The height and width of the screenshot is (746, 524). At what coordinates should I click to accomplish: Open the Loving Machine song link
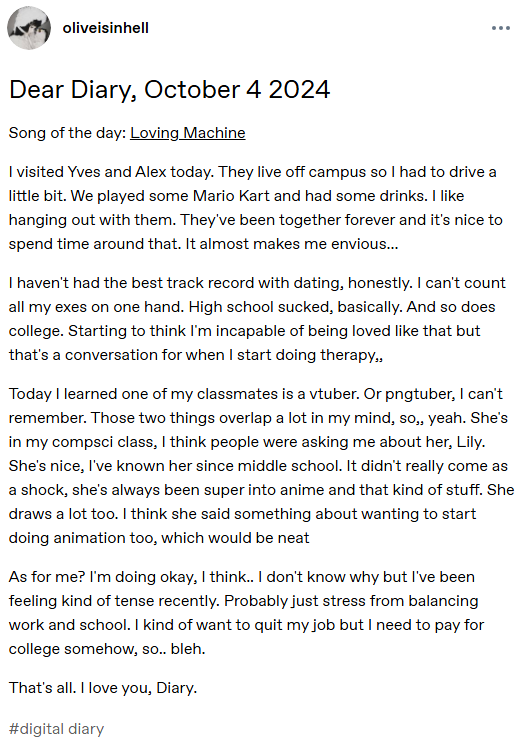click(188, 133)
